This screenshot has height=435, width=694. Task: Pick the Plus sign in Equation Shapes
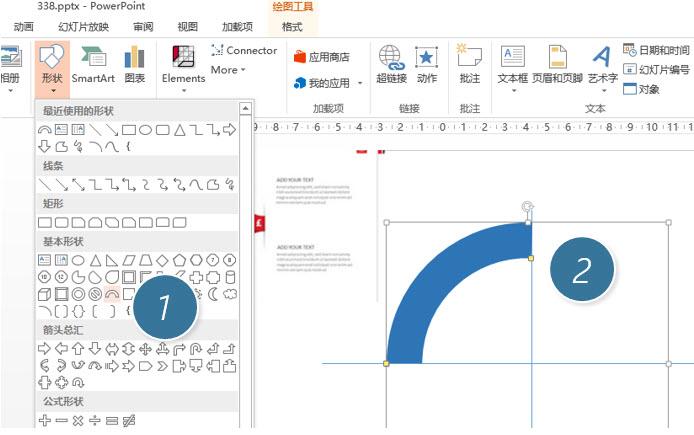click(x=45, y=420)
